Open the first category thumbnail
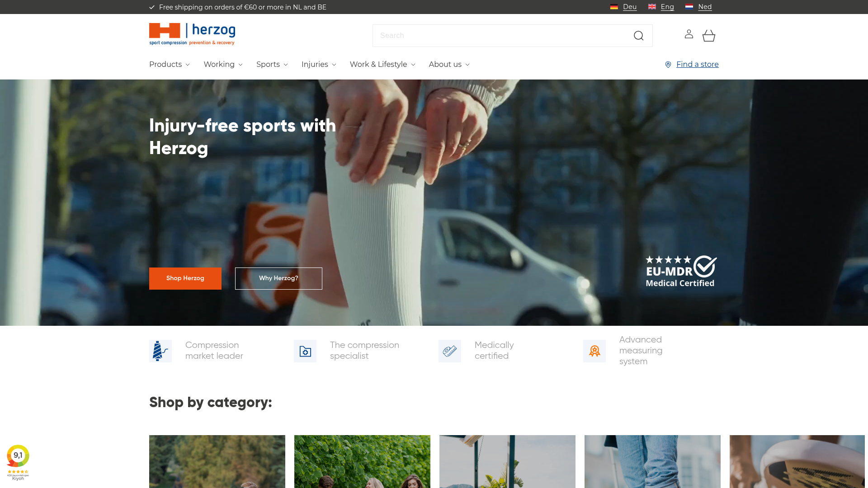 coord(217,461)
